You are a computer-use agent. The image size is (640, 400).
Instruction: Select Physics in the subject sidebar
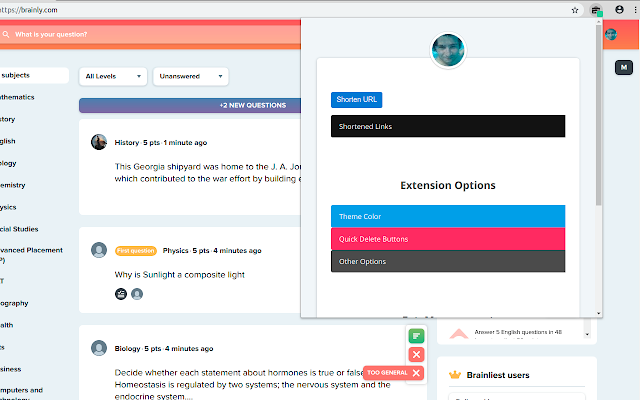8,207
